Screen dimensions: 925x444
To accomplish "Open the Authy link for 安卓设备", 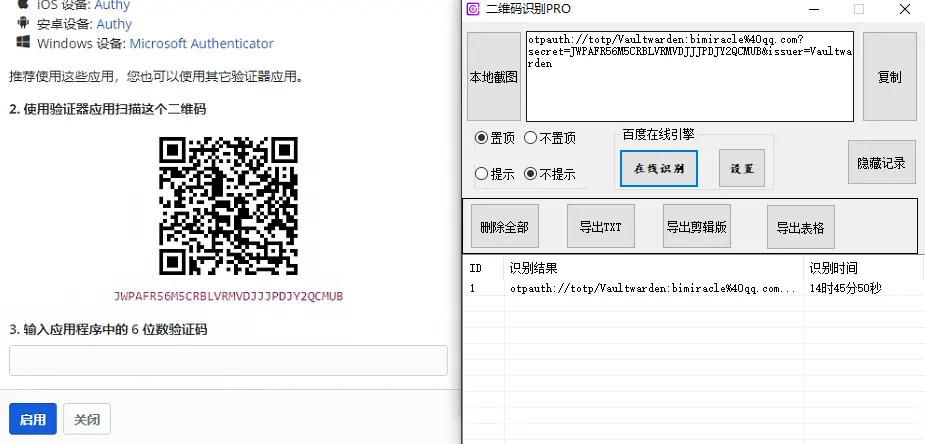I will point(114,24).
